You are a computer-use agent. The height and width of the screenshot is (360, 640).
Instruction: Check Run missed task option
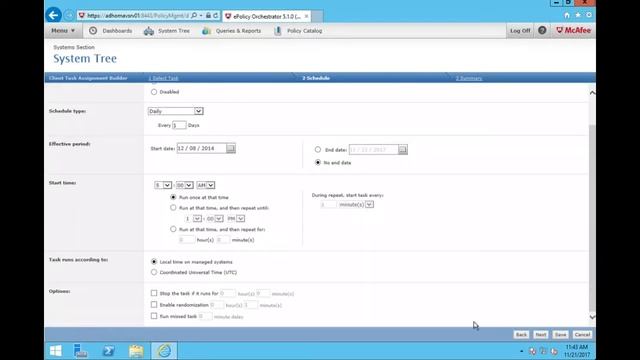tap(154, 316)
